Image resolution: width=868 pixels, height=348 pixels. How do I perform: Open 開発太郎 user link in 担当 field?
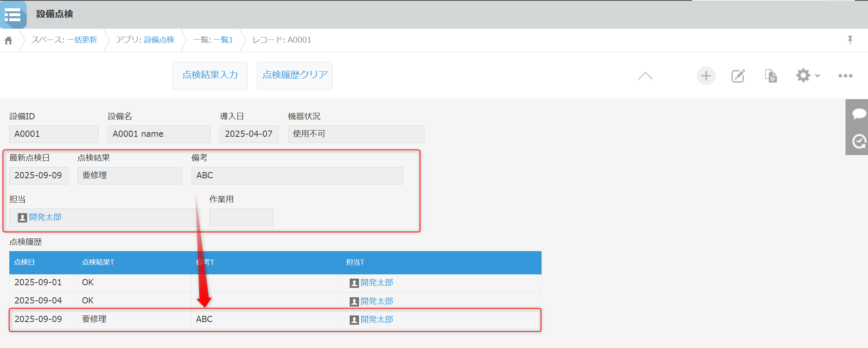pos(45,217)
